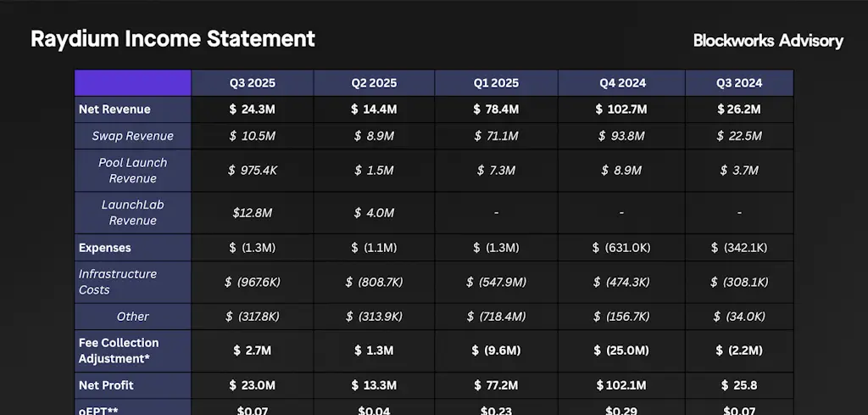The height and width of the screenshot is (415, 868).
Task: Click the Raydium Income Statement title
Action: (173, 39)
